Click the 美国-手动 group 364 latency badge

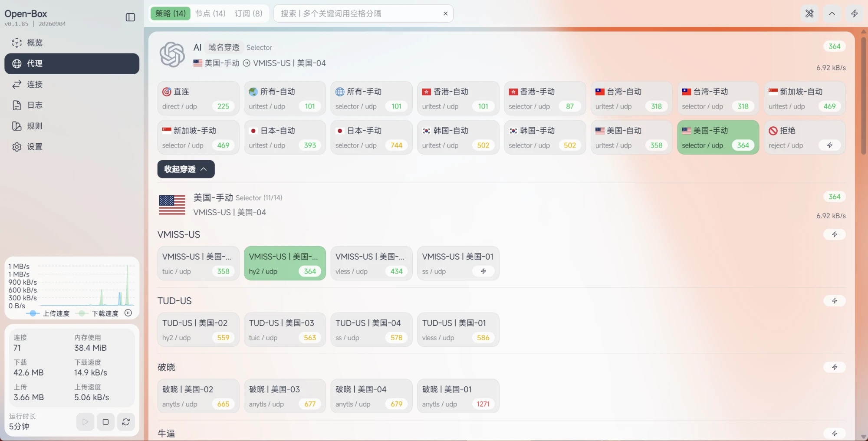[835, 197]
